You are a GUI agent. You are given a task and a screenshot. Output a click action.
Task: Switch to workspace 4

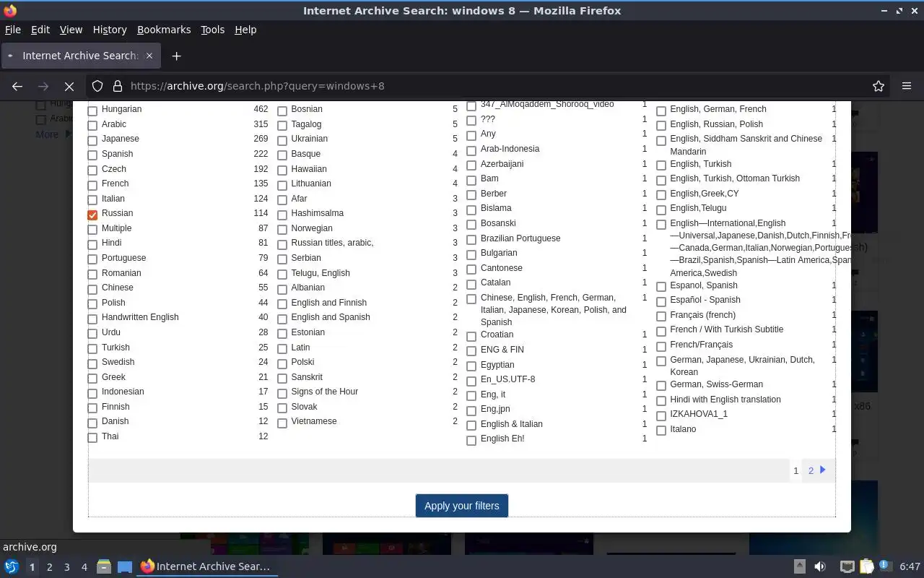click(84, 567)
